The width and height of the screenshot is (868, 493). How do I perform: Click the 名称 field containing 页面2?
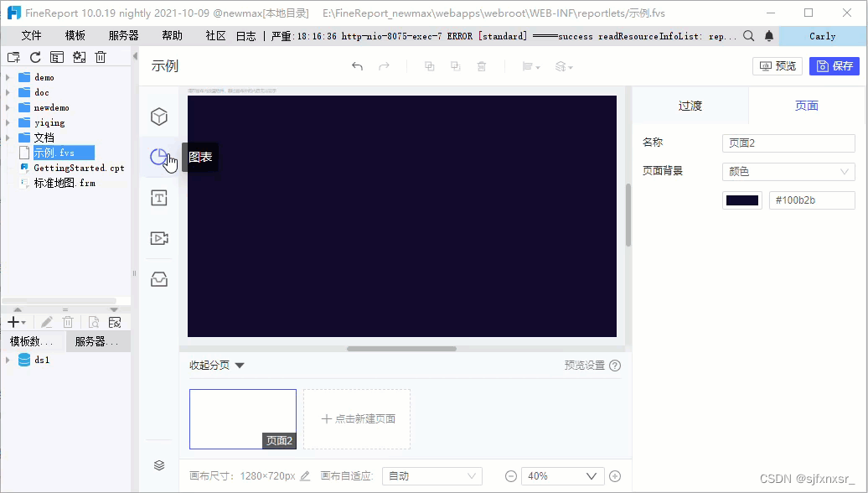click(788, 143)
